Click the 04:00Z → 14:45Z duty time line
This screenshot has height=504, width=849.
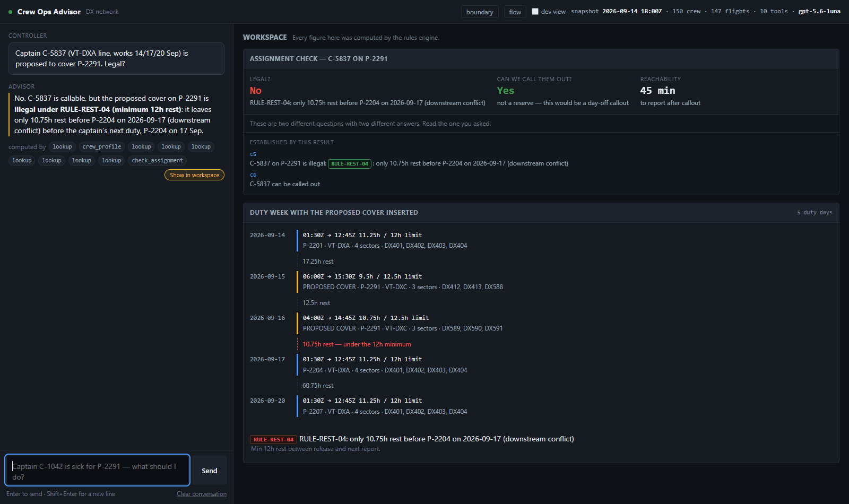pos(366,318)
